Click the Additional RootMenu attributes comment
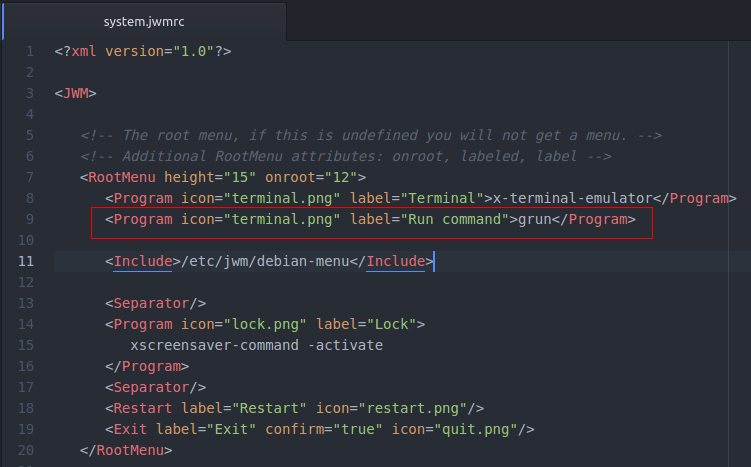 point(346,156)
